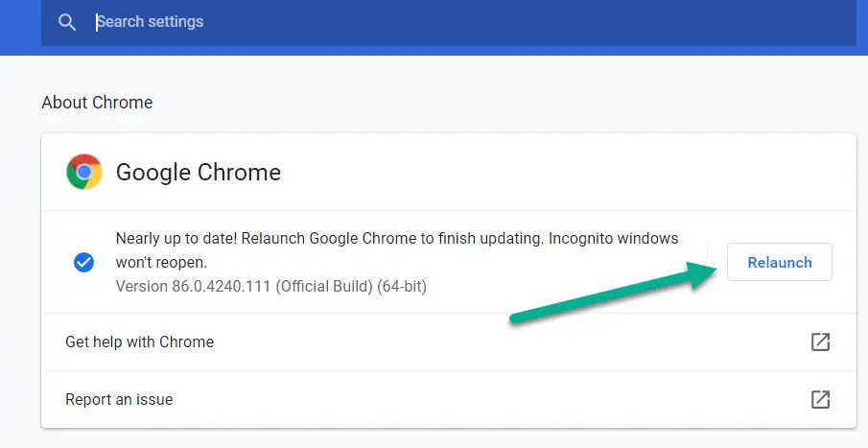Click the blue update checkmark icon
Image resolution: width=868 pixels, height=448 pixels.
point(83,262)
